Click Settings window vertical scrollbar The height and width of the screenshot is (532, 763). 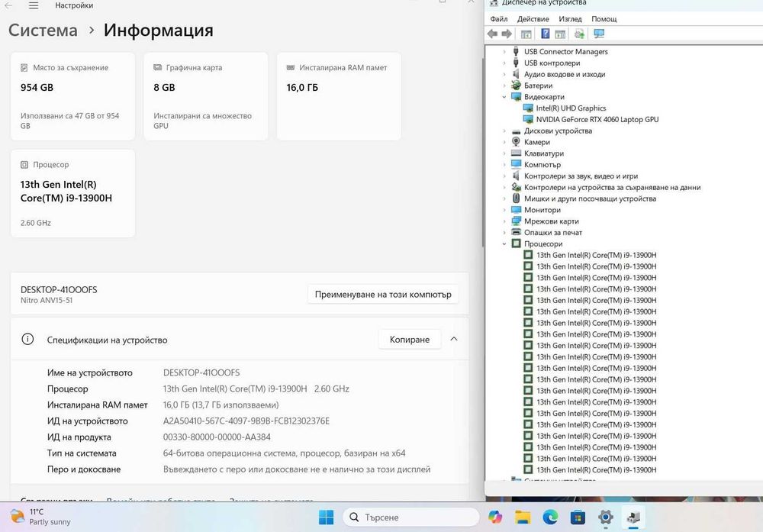(482, 153)
